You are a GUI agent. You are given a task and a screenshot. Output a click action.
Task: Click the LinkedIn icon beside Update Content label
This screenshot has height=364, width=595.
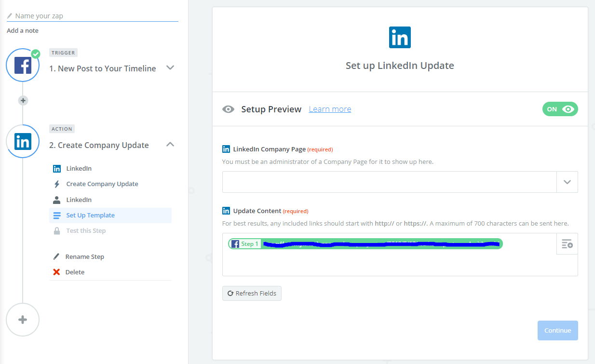226,211
